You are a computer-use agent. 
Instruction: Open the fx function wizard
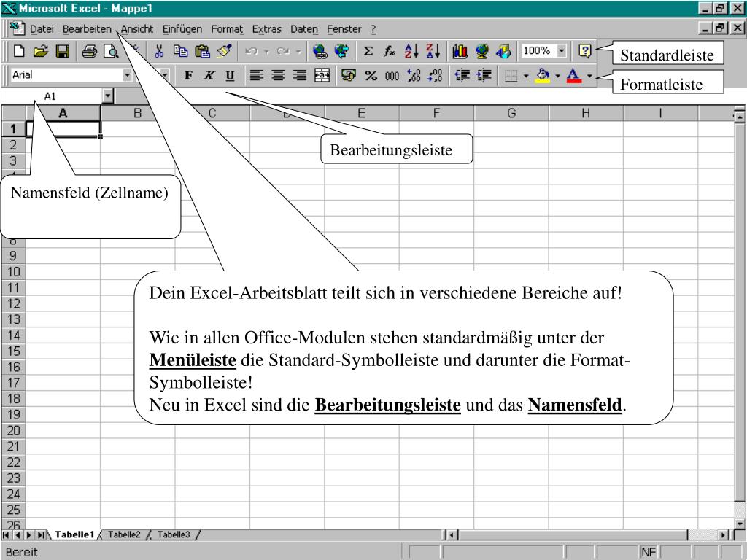coord(390,51)
